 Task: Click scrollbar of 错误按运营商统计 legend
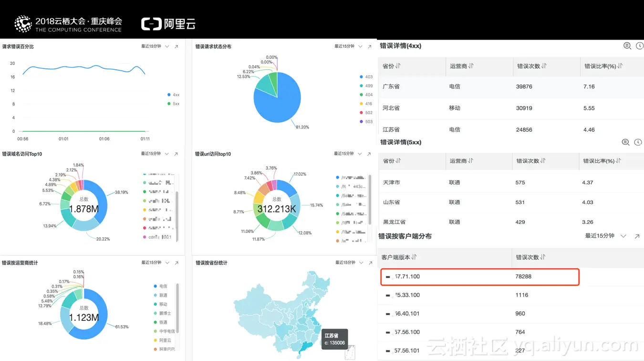(177, 308)
